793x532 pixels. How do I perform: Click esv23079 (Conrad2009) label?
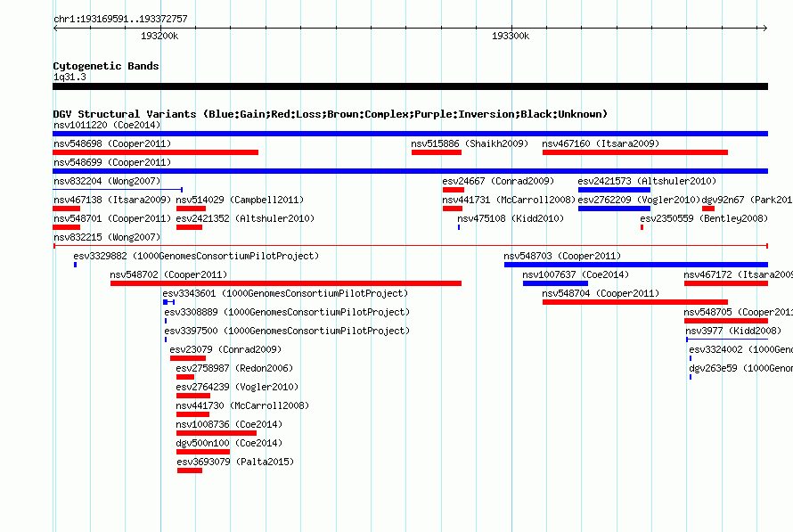[225, 349]
